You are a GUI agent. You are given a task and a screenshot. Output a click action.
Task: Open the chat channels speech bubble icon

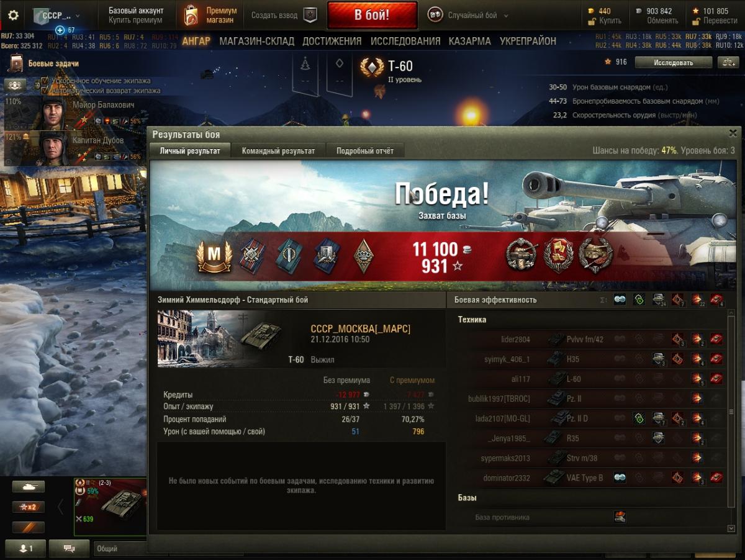click(69, 548)
